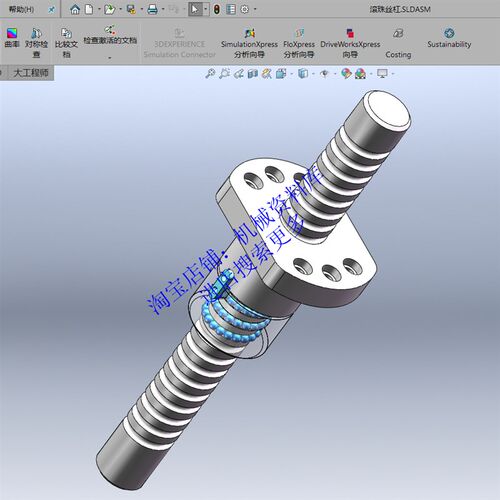The height and width of the screenshot is (500, 500).
Task: Expand the Options gear dropdown arrow
Action: pos(255,9)
